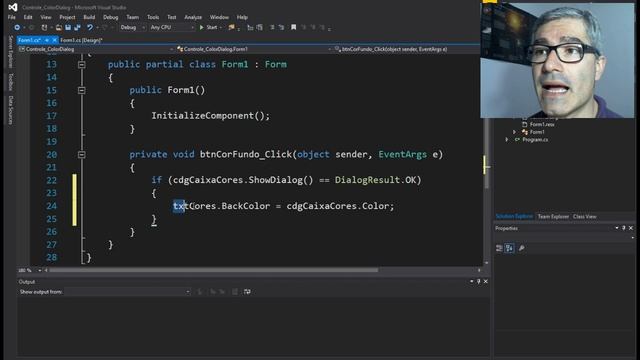Viewport: 640px width, 360px height.
Task: Open the View menu
Action: click(x=46, y=17)
